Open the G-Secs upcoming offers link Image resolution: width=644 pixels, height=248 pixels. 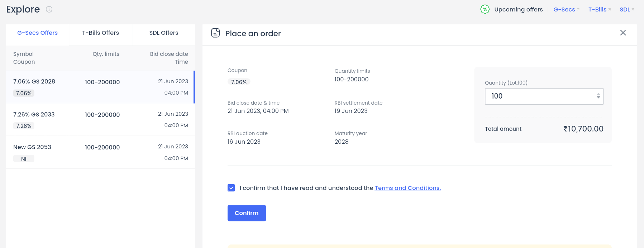564,9
